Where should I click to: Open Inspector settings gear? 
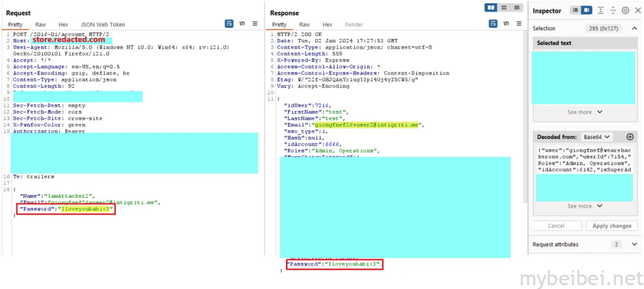625,10
